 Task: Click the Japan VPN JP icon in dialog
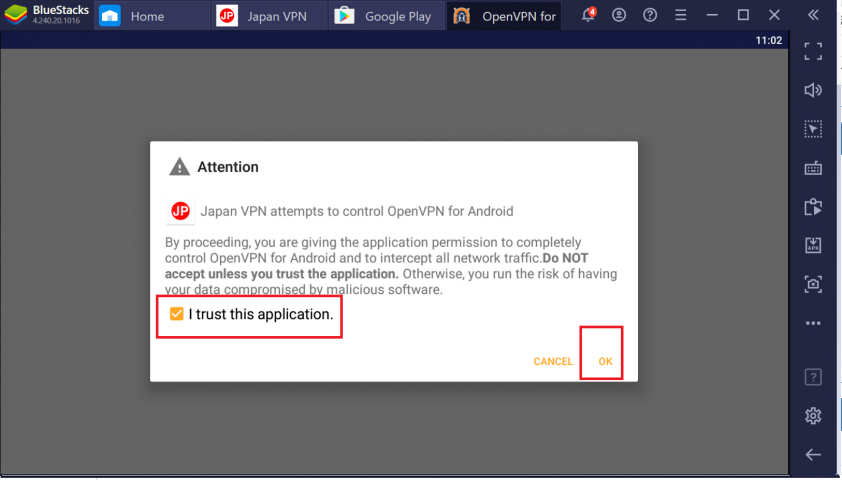click(180, 211)
